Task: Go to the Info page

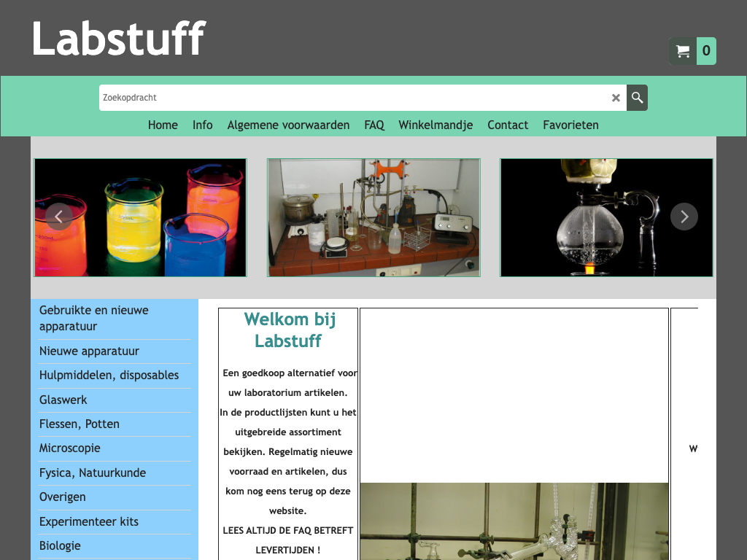Action: 203,125
